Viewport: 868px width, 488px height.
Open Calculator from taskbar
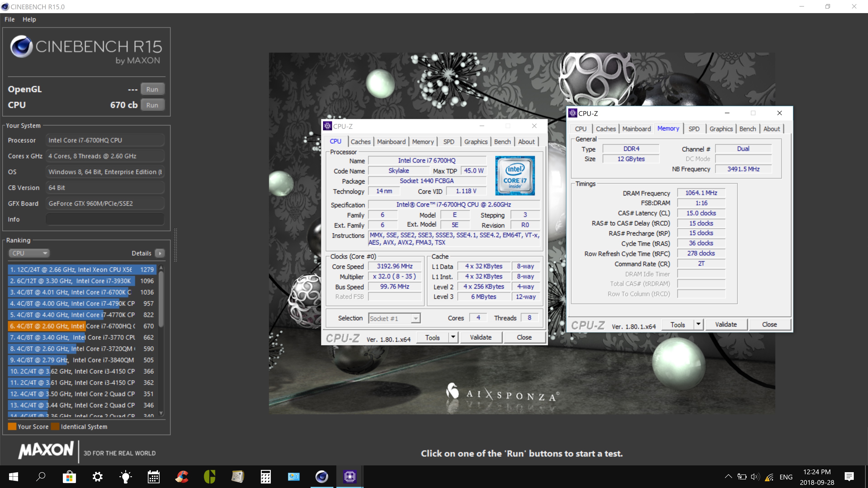point(266,476)
